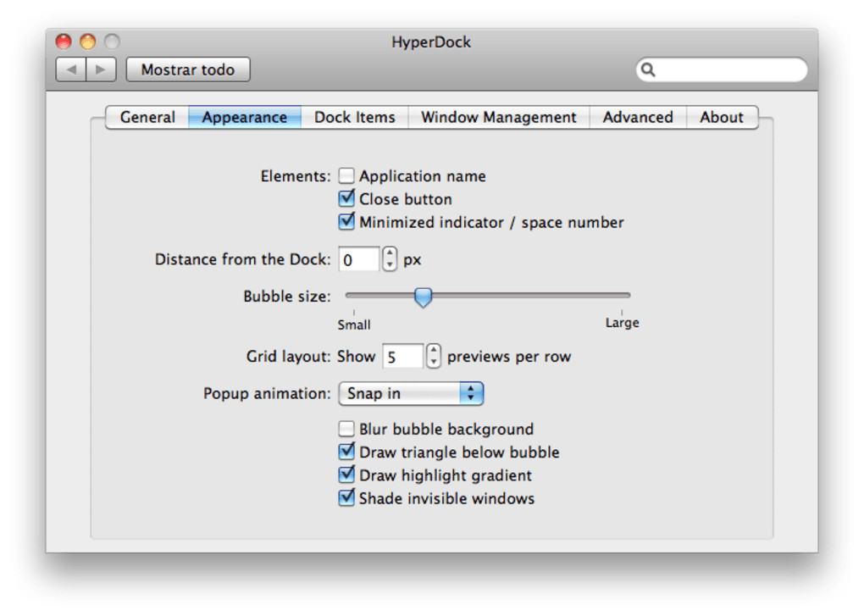Increase previews per row with up arrow

[434, 351]
